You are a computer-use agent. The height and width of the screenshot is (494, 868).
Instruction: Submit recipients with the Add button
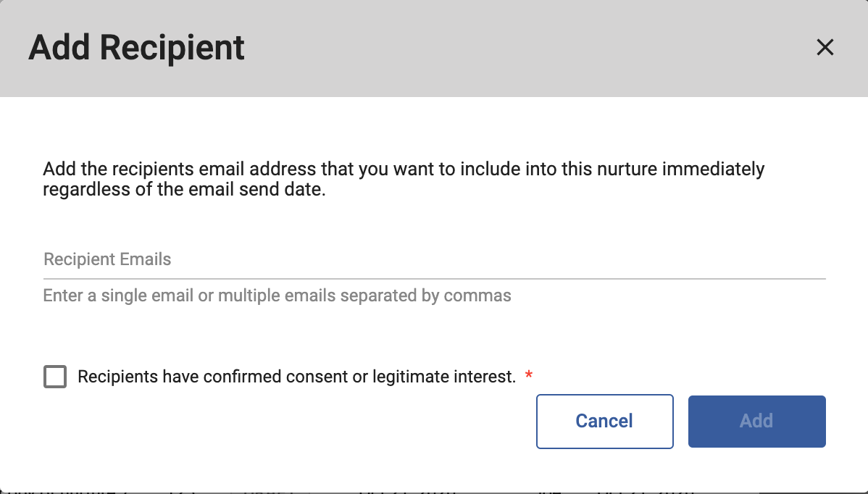click(x=756, y=421)
